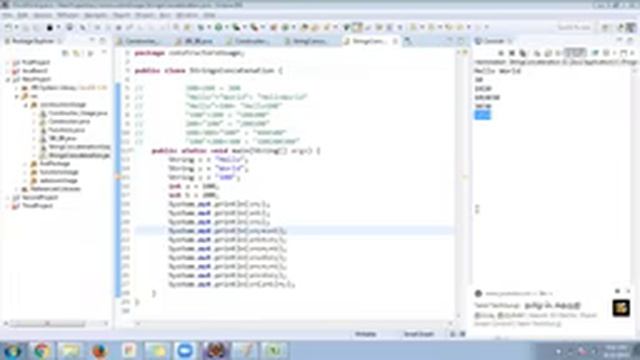Collapse the expanded src folder node

pos(17,96)
